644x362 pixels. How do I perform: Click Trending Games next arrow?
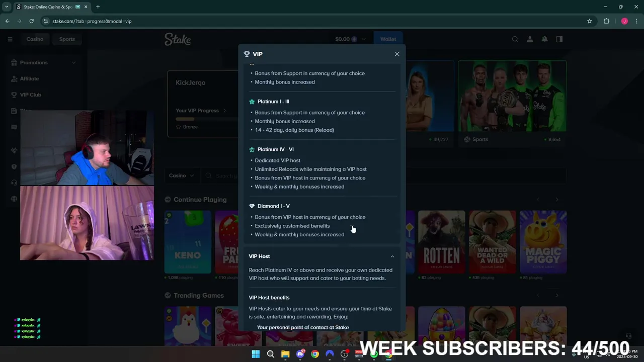(557, 295)
